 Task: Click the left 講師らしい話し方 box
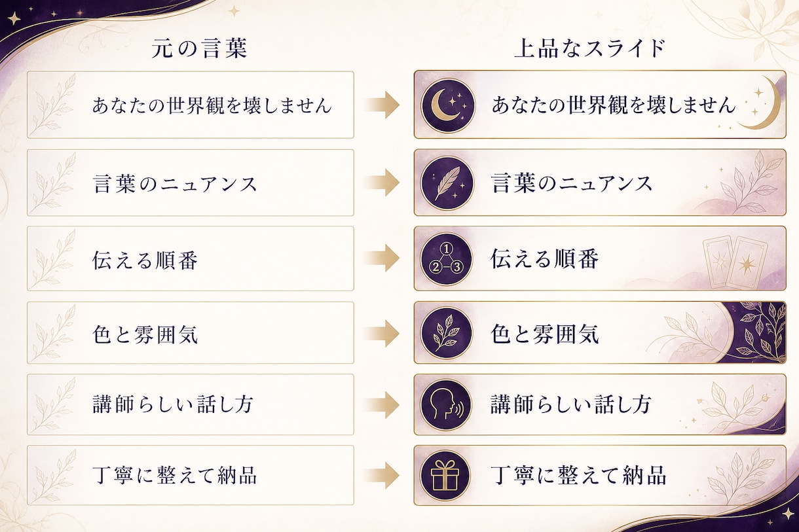(x=191, y=404)
